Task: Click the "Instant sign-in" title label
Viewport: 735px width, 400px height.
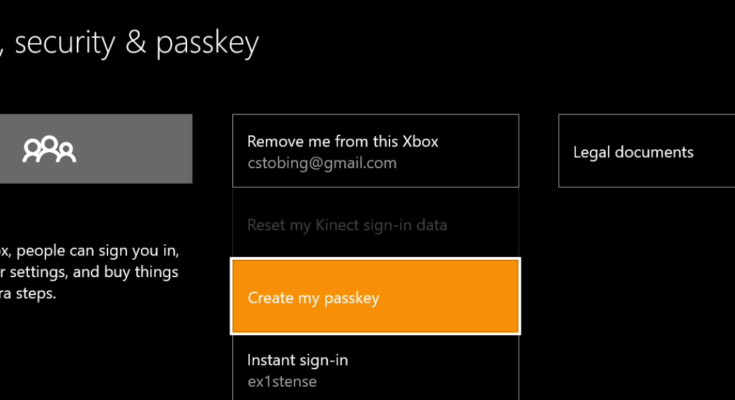Action: point(297,359)
